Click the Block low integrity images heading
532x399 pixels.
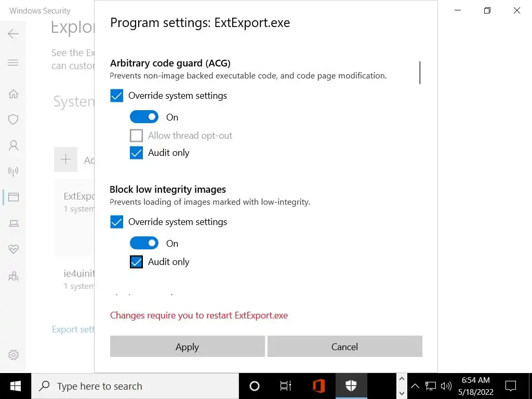pos(168,189)
